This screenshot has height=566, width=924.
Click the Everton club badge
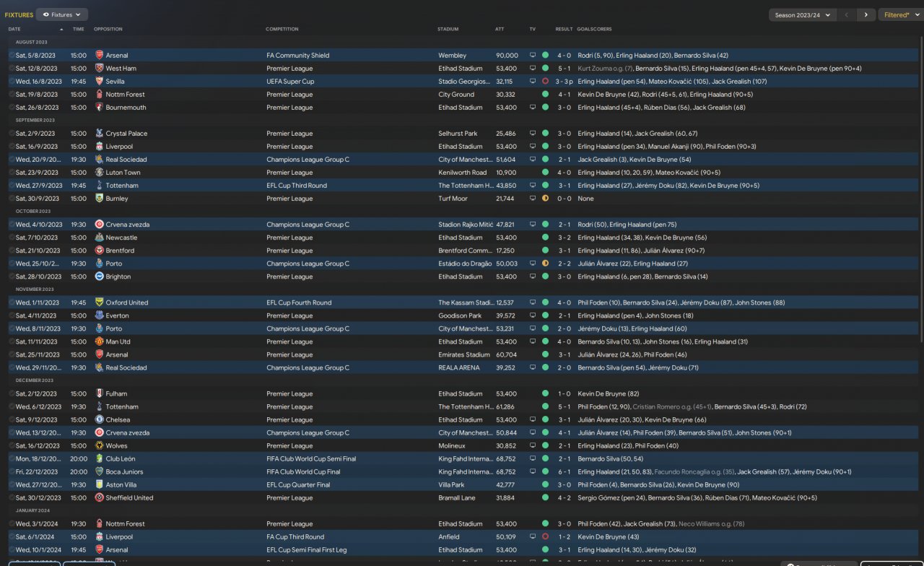pos(100,315)
